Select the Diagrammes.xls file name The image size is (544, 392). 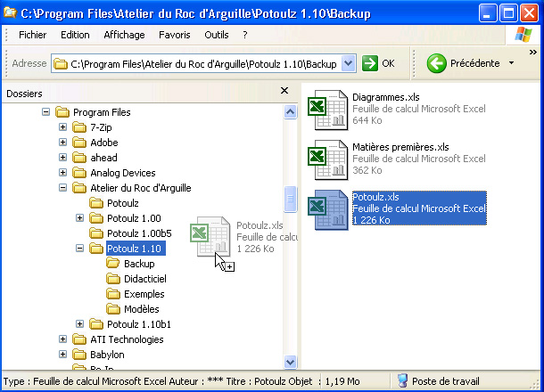[x=386, y=97]
